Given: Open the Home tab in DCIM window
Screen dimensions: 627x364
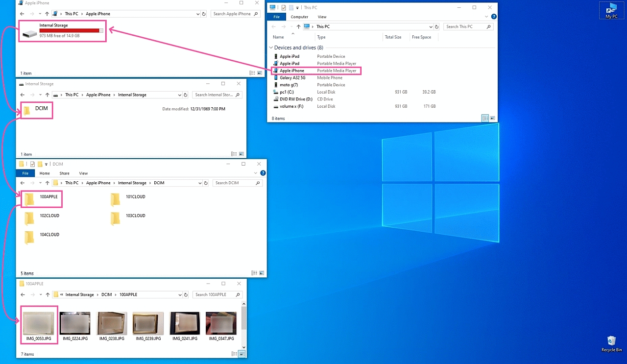Looking at the screenshot, I should 45,173.
